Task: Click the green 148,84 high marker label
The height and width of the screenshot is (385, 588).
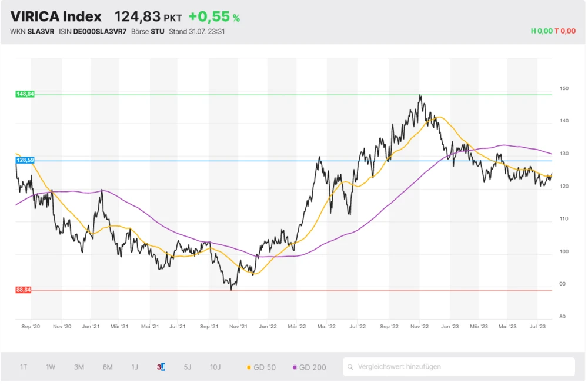Action: [25, 94]
